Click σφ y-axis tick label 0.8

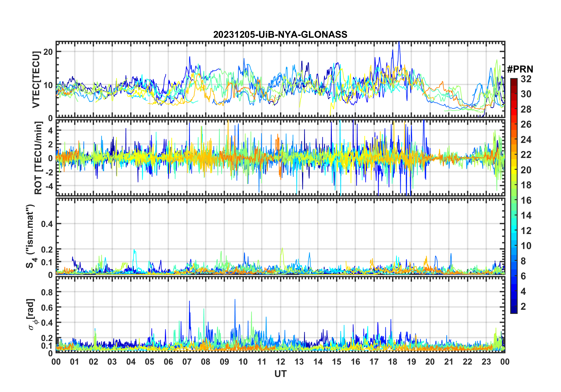tap(47, 292)
